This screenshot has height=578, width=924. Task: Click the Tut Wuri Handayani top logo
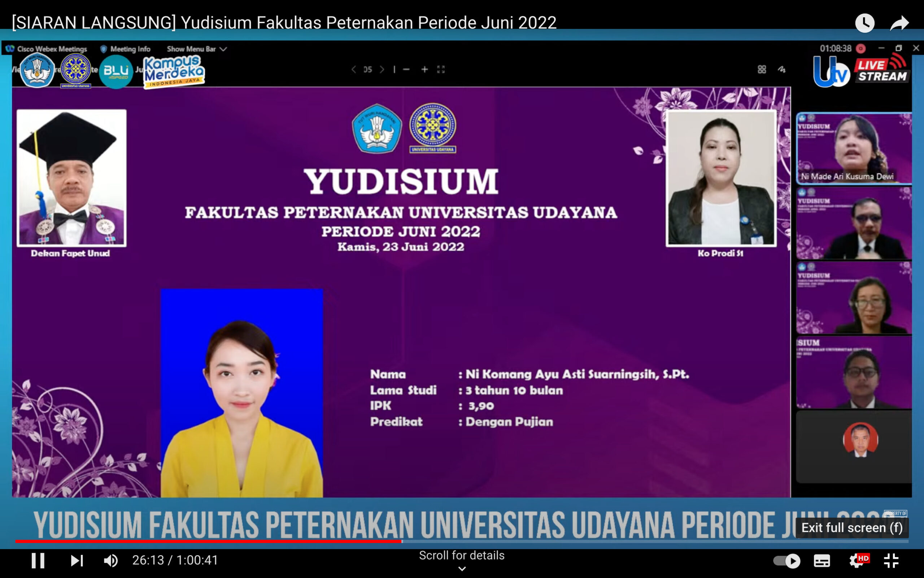37,70
